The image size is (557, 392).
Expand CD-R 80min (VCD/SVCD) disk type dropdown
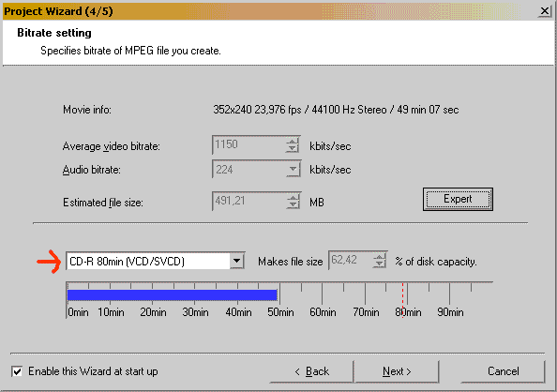point(237,262)
